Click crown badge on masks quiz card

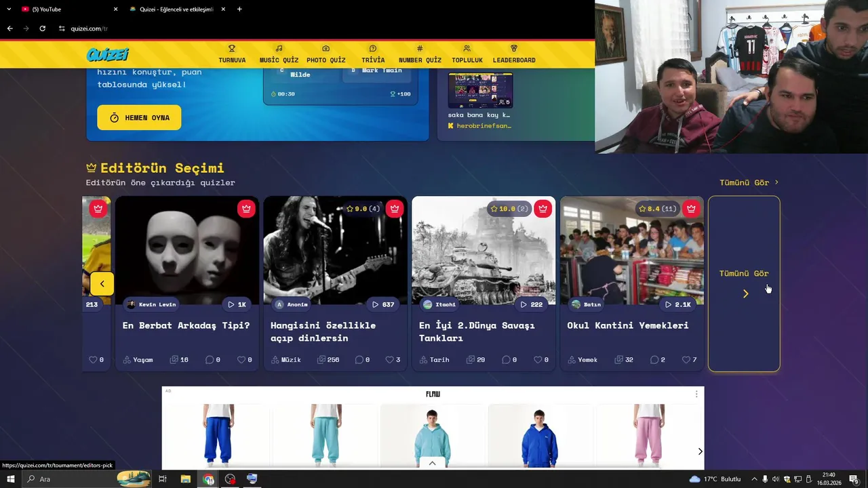coord(246,209)
